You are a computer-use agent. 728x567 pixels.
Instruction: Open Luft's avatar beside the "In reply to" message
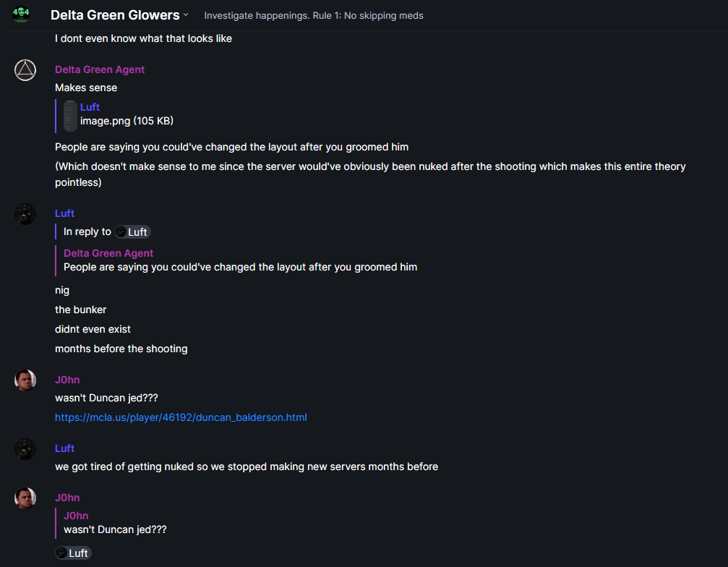tap(25, 214)
